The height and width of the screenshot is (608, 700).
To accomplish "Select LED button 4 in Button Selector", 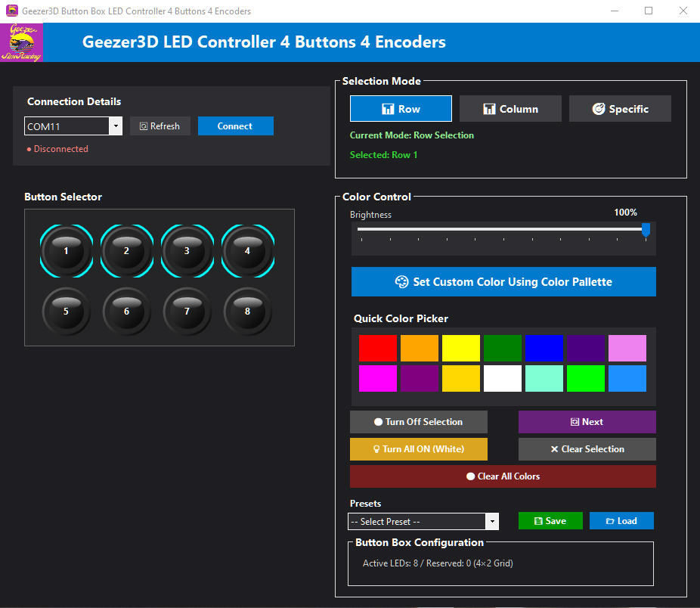I will point(247,250).
